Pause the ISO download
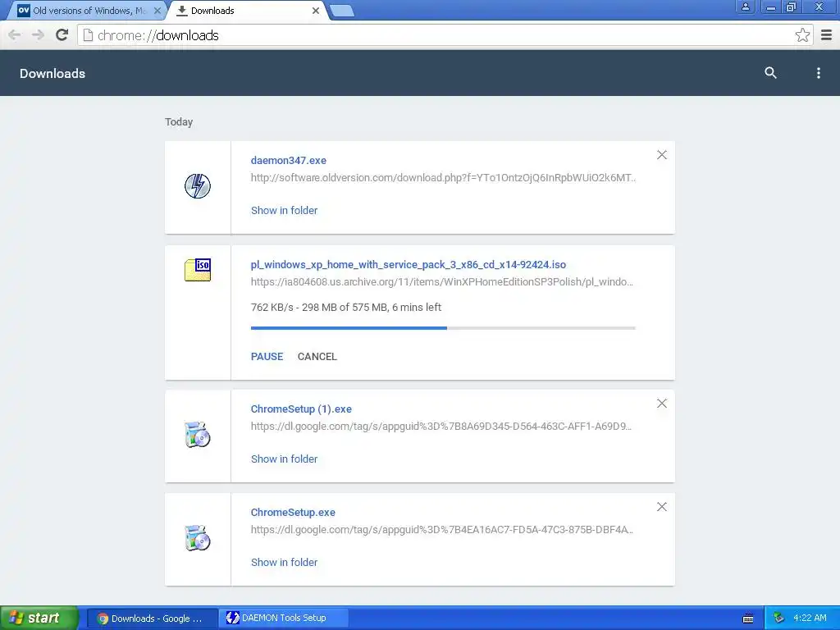The width and height of the screenshot is (840, 630). point(267,357)
